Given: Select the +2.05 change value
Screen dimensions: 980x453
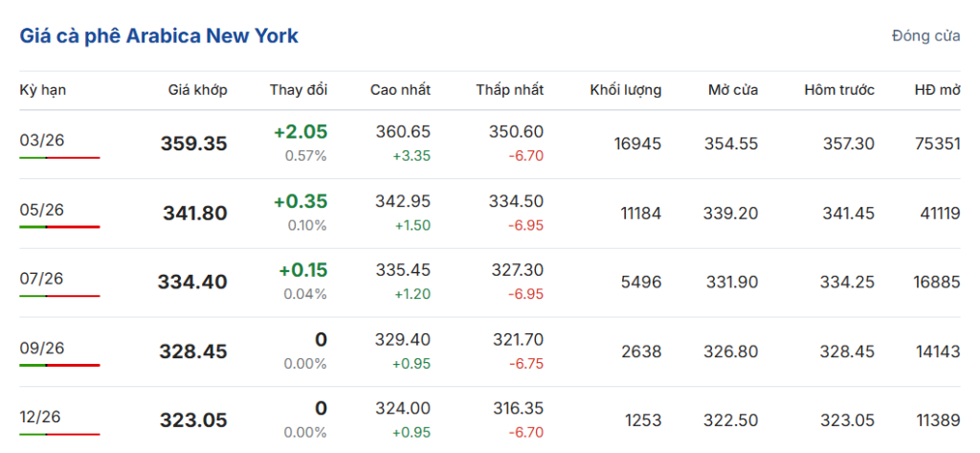Looking at the screenshot, I should point(301,132).
